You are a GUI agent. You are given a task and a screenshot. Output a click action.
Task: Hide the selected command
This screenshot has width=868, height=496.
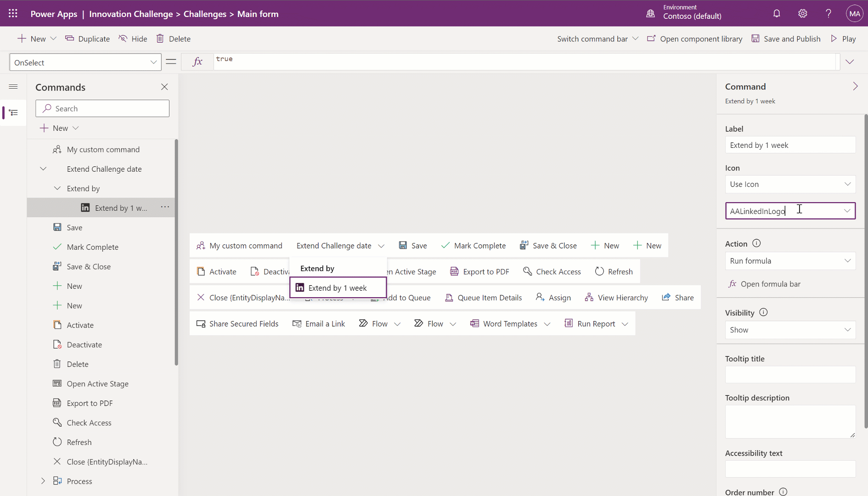coord(133,39)
